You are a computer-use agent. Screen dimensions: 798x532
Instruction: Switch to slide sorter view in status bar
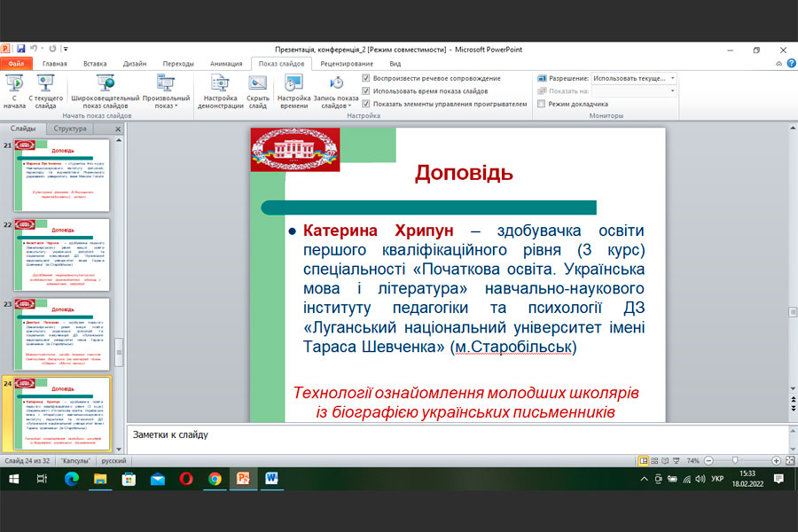click(655, 461)
